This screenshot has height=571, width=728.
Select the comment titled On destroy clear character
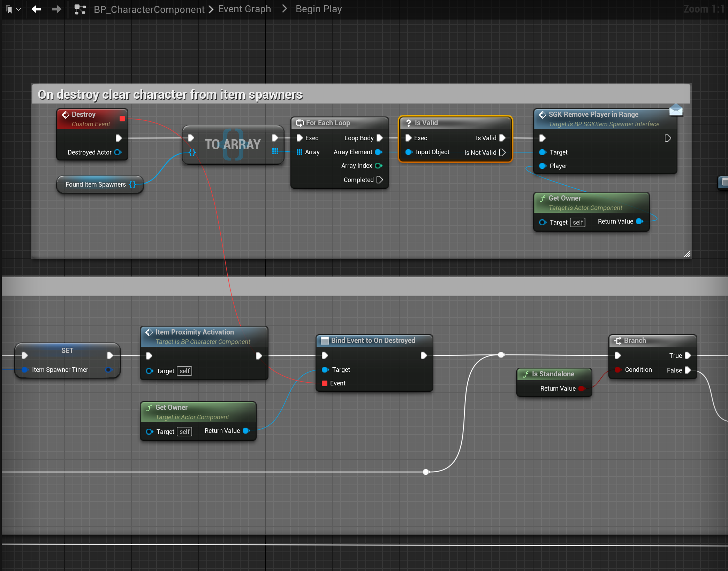point(170,95)
